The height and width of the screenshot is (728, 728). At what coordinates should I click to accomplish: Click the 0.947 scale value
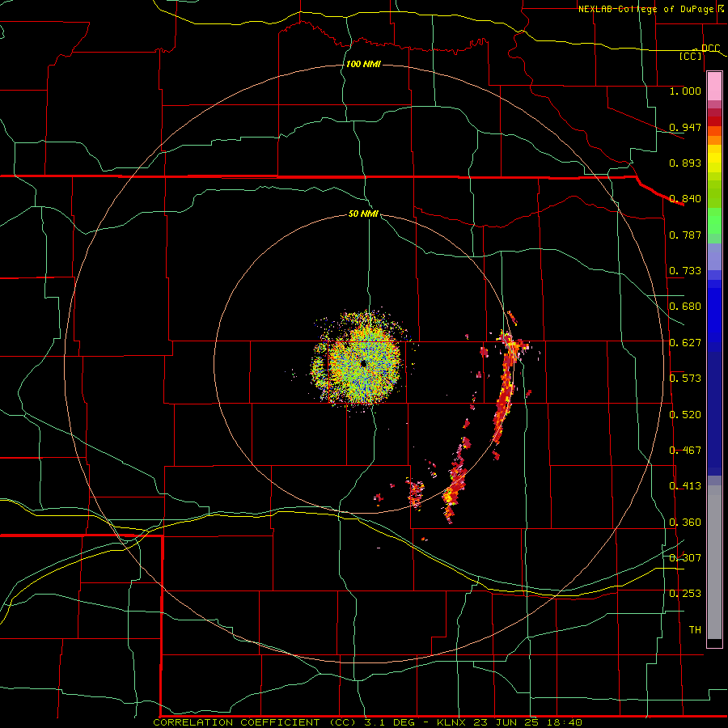coord(685,127)
